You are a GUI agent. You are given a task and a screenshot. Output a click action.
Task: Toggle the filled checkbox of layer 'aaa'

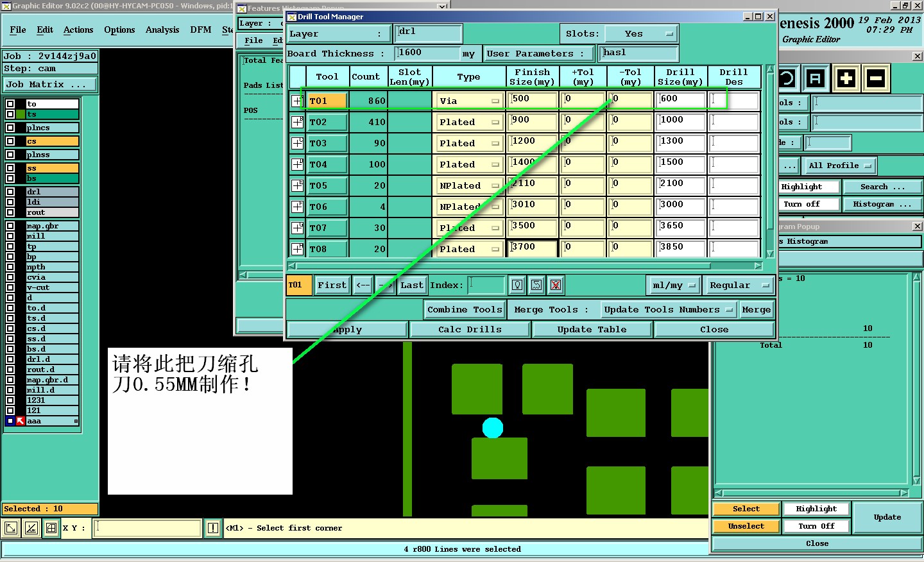coord(10,421)
